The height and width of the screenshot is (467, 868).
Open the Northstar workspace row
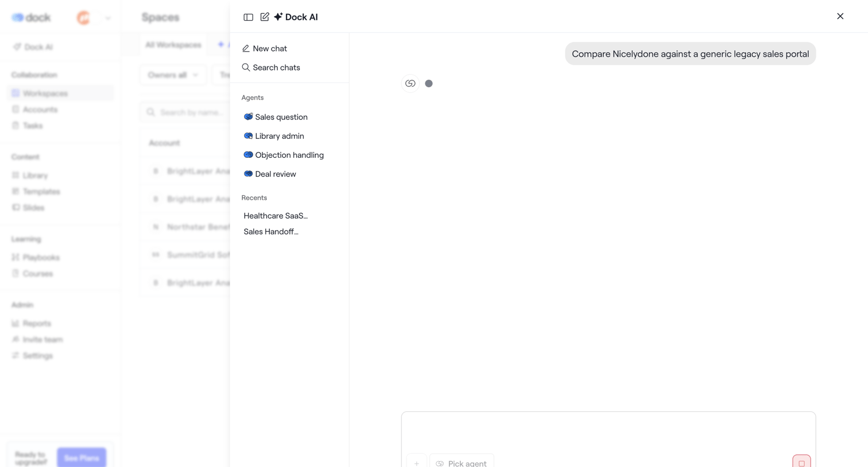coord(185,227)
